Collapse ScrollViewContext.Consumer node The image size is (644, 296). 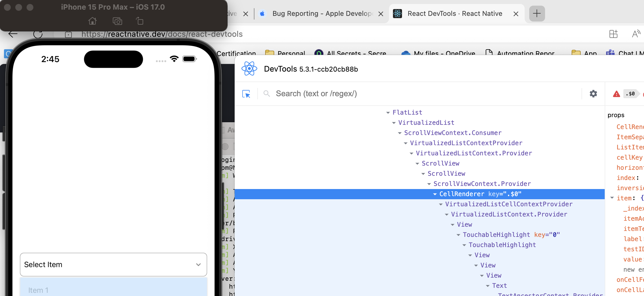point(400,133)
